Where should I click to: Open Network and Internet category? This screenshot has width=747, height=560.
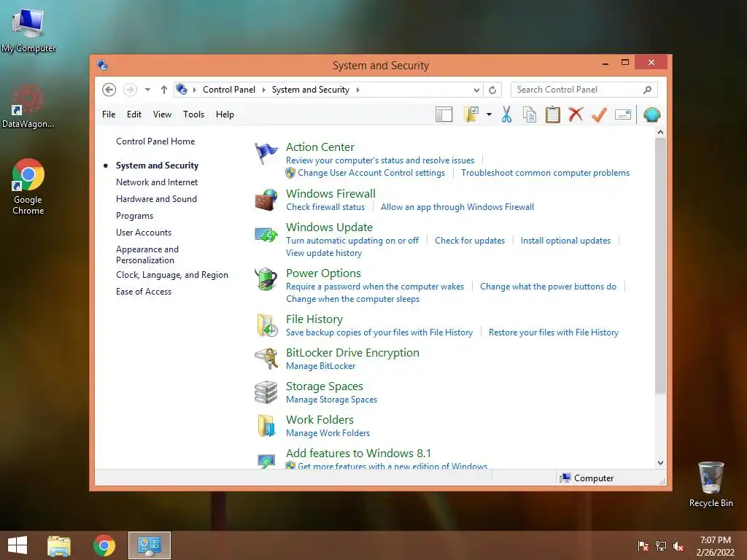coord(157,182)
